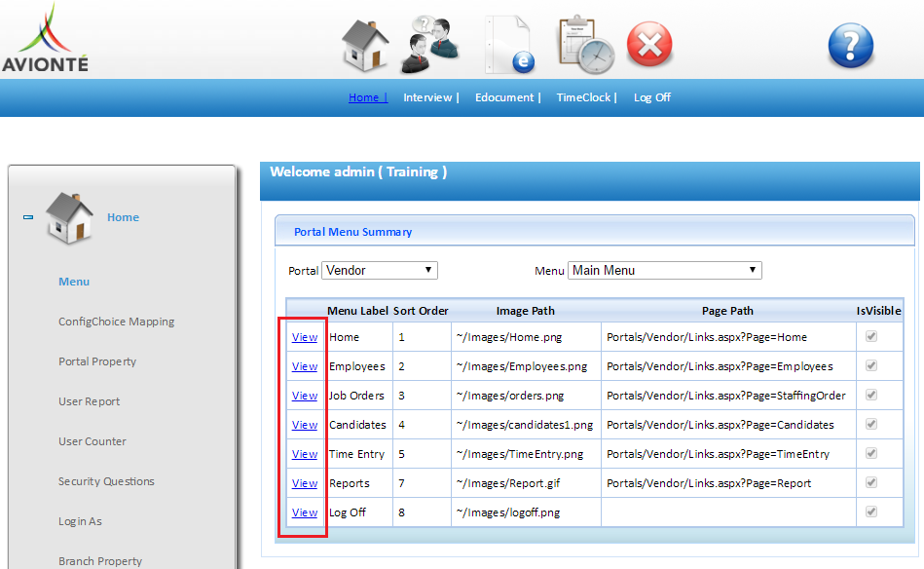Toggle IsVisible checkbox for Home row
The height and width of the screenshot is (569, 924).
click(871, 336)
